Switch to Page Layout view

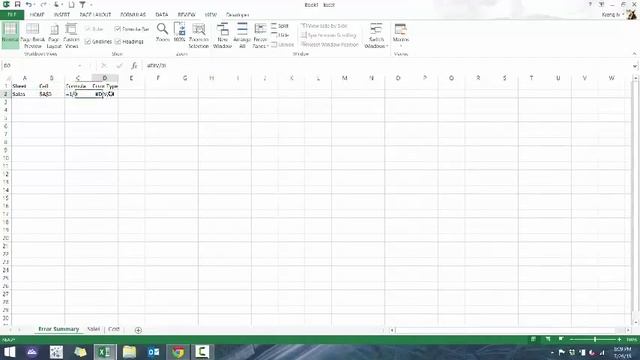click(54, 36)
